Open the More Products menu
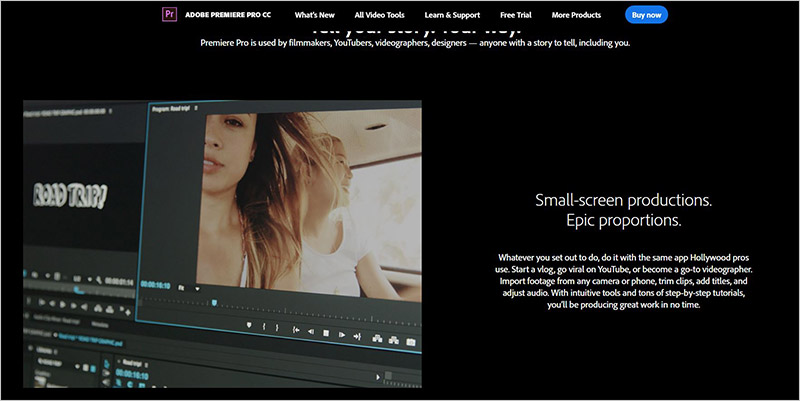Viewport: 800px width, 401px height. coord(576,15)
